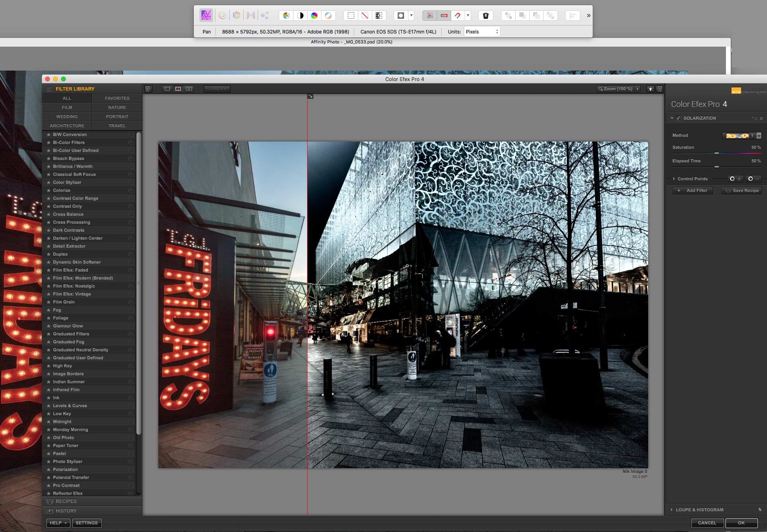This screenshot has height=532, width=767.
Task: Toggle Move By Whole Pixels icon
Action: pyautogui.click(x=444, y=16)
